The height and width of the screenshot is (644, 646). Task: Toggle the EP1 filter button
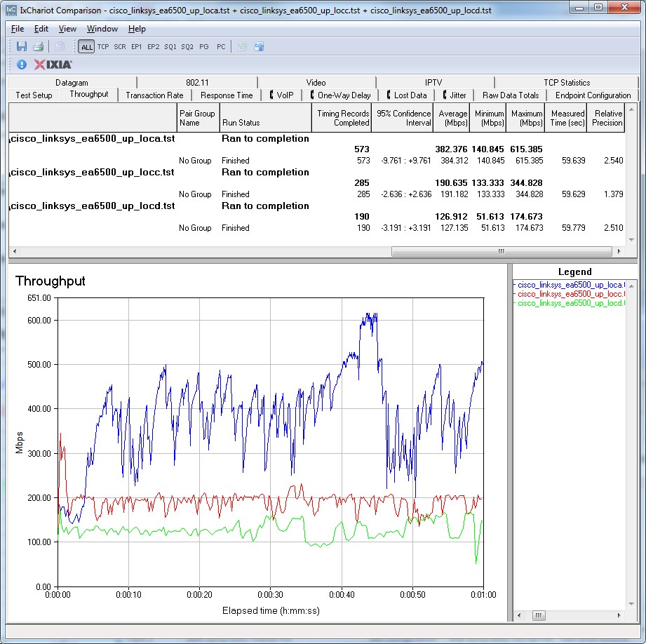click(x=136, y=46)
